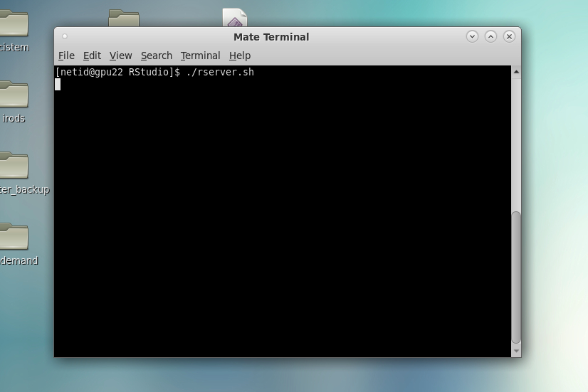The height and width of the screenshot is (392, 588).
Task: Click the terminal scrollbar down arrow
Action: click(516, 351)
